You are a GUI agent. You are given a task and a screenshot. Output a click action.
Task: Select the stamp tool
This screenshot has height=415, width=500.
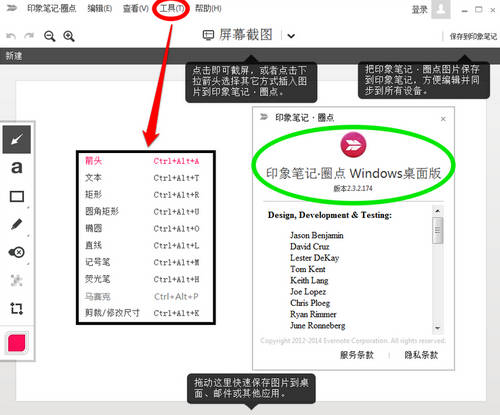click(16, 252)
